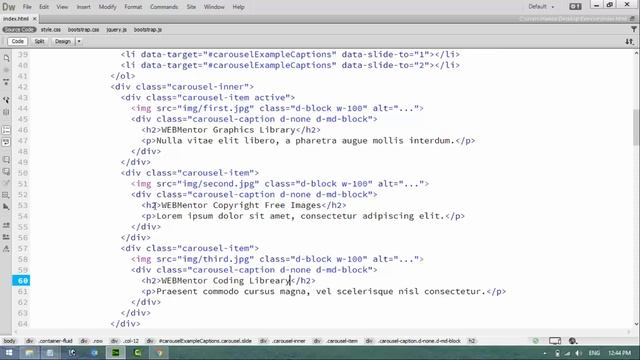Open the Insert menu
Viewport: 640px width, 360px height.
point(84,7)
